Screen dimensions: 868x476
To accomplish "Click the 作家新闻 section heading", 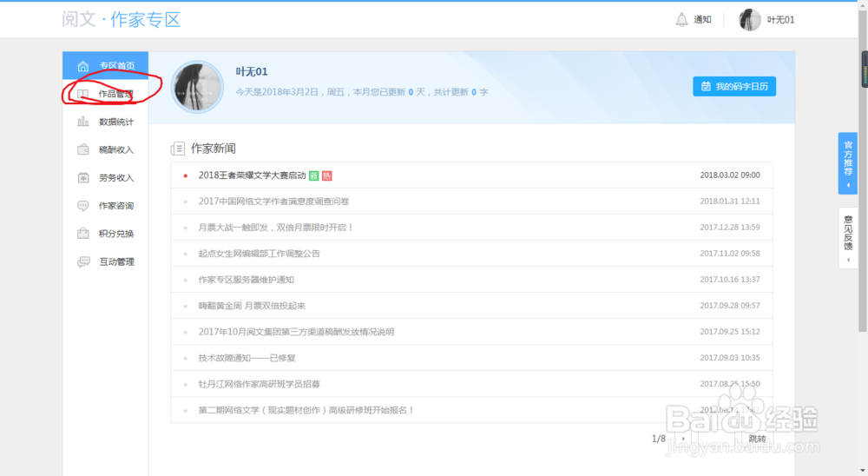I will [x=214, y=149].
